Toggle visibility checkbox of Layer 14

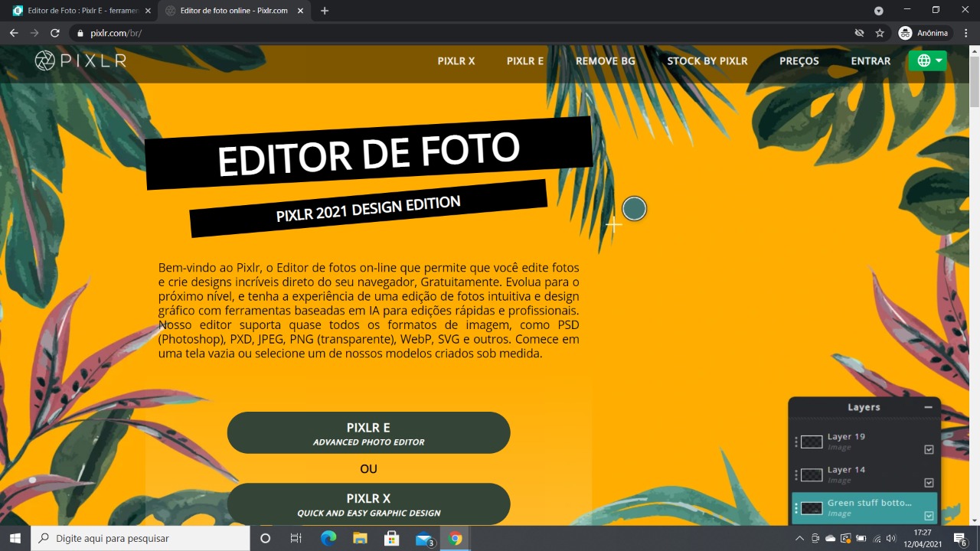pos(929,482)
